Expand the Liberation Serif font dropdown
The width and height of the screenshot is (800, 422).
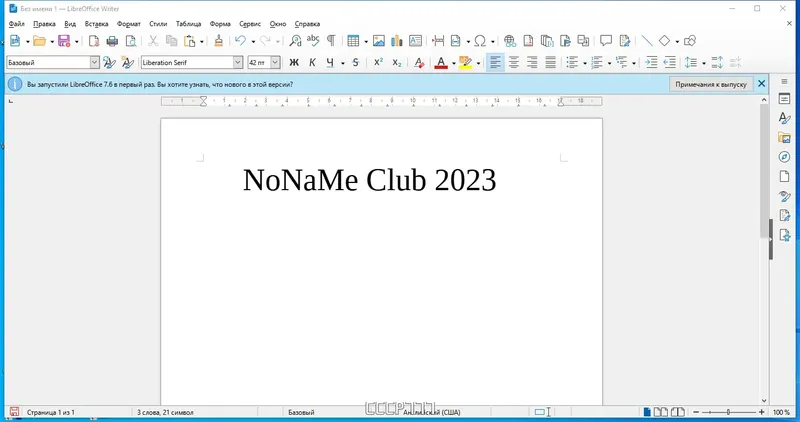tap(238, 63)
